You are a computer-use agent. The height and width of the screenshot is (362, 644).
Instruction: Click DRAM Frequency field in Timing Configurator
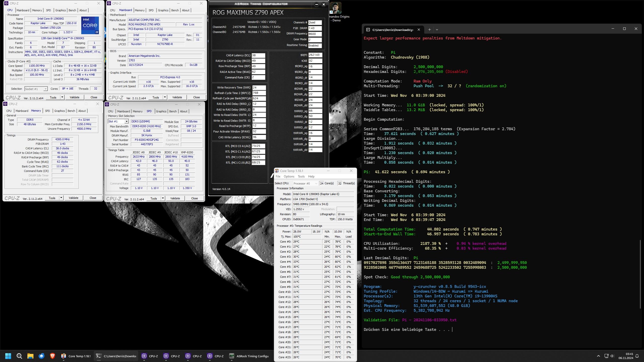click(x=315, y=34)
